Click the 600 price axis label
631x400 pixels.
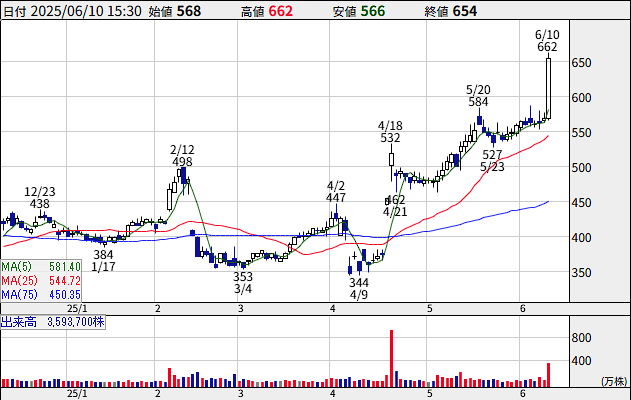click(582, 98)
